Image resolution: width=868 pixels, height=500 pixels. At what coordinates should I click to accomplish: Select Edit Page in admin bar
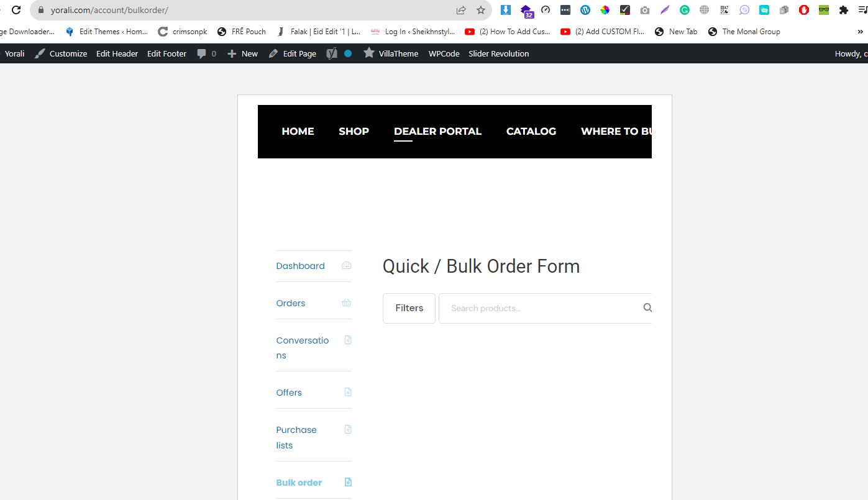click(x=293, y=53)
